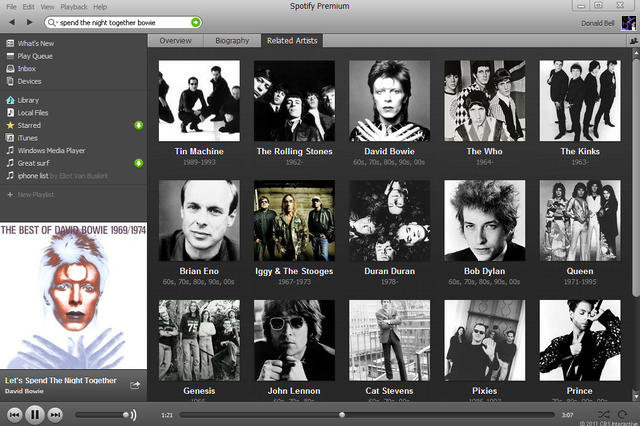Toggle offline sync for Starred
This screenshot has width=640, height=426.
(x=139, y=125)
